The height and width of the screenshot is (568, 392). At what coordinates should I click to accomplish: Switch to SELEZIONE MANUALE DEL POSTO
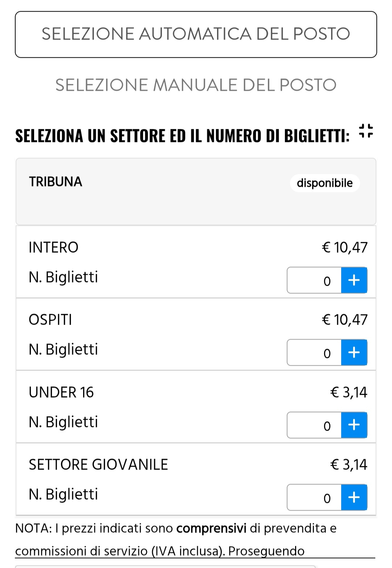pos(196,85)
